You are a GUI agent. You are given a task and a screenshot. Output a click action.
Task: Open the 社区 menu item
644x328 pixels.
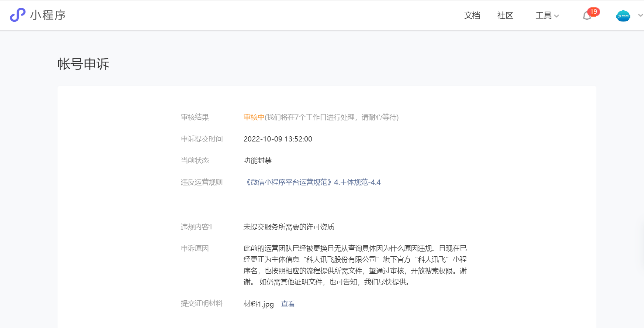(x=505, y=16)
